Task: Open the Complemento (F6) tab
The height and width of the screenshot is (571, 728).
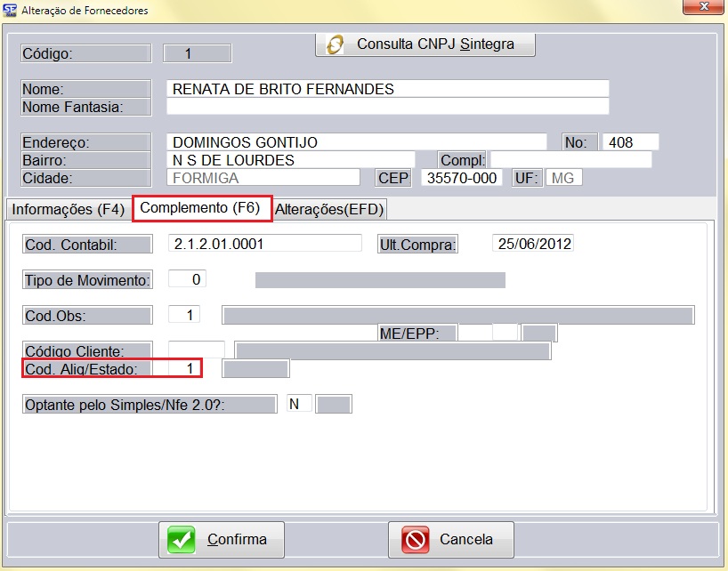Action: pos(201,209)
